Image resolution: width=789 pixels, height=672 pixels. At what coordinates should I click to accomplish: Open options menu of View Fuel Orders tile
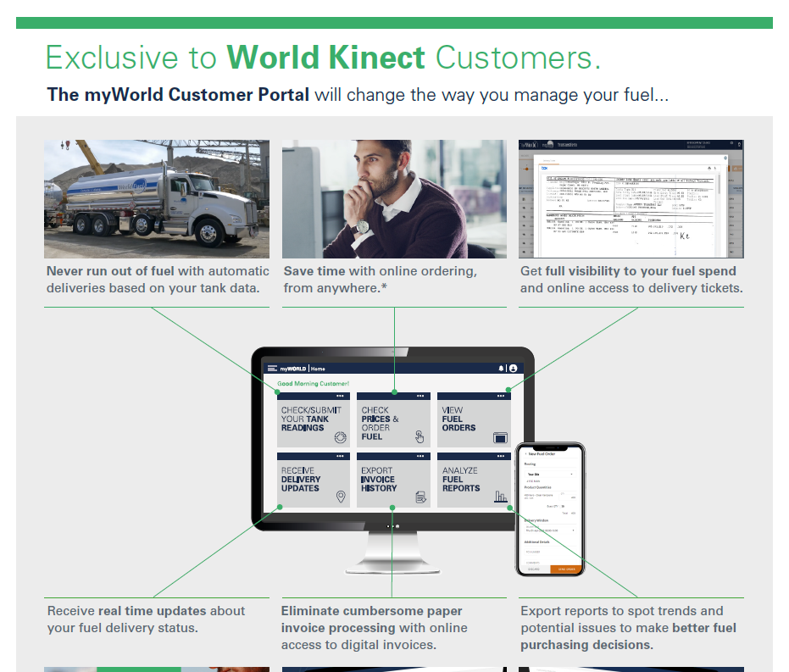[501, 397]
